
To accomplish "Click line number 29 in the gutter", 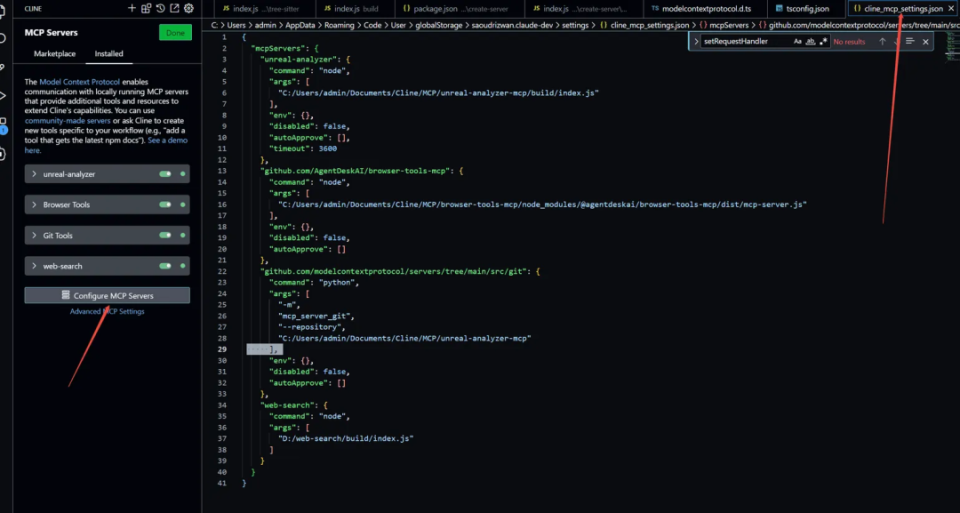I will [222, 350].
